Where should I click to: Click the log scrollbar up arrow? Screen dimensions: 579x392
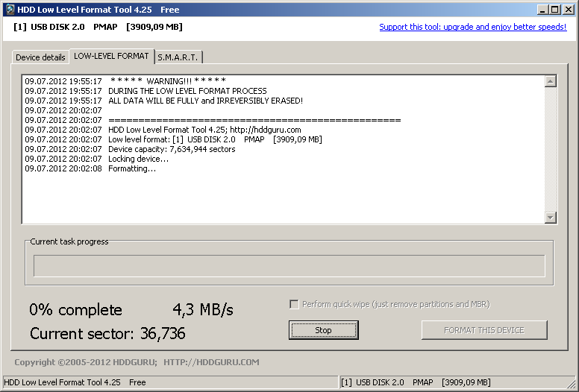[551, 82]
